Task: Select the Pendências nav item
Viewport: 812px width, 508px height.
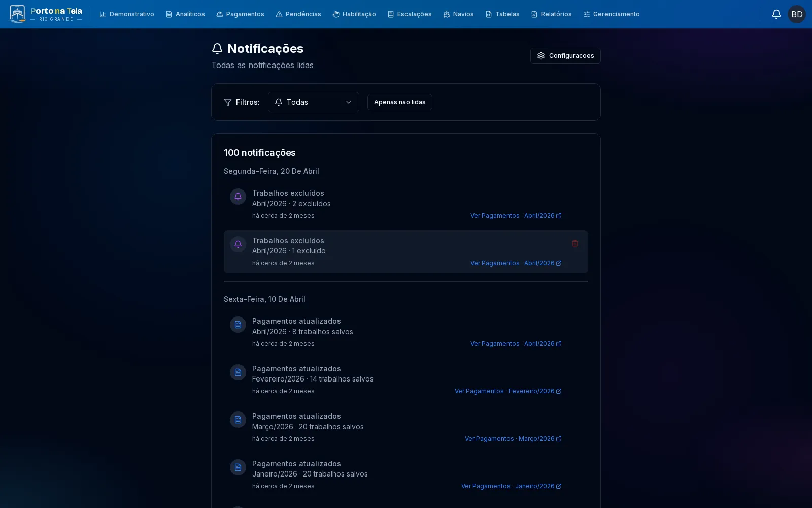Action: (298, 14)
